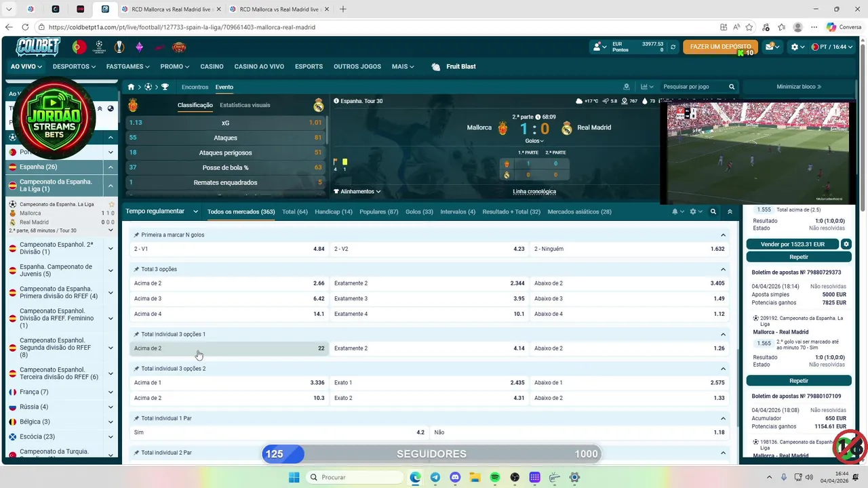Switch to 'Estatísticas visuais' tab
Screen dimensions: 868x488
[245, 105]
